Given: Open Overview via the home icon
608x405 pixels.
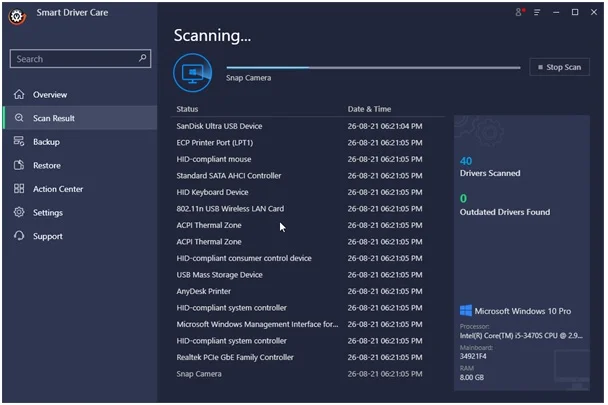Looking at the screenshot, I should pos(19,94).
